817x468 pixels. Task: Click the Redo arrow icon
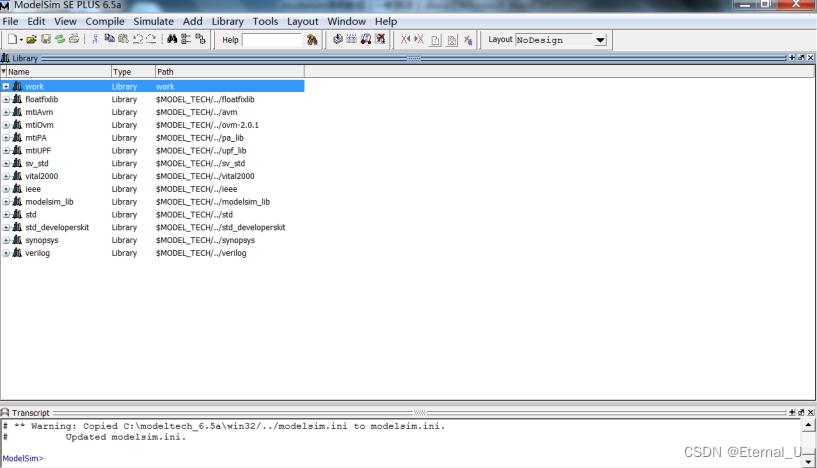[x=151, y=39]
